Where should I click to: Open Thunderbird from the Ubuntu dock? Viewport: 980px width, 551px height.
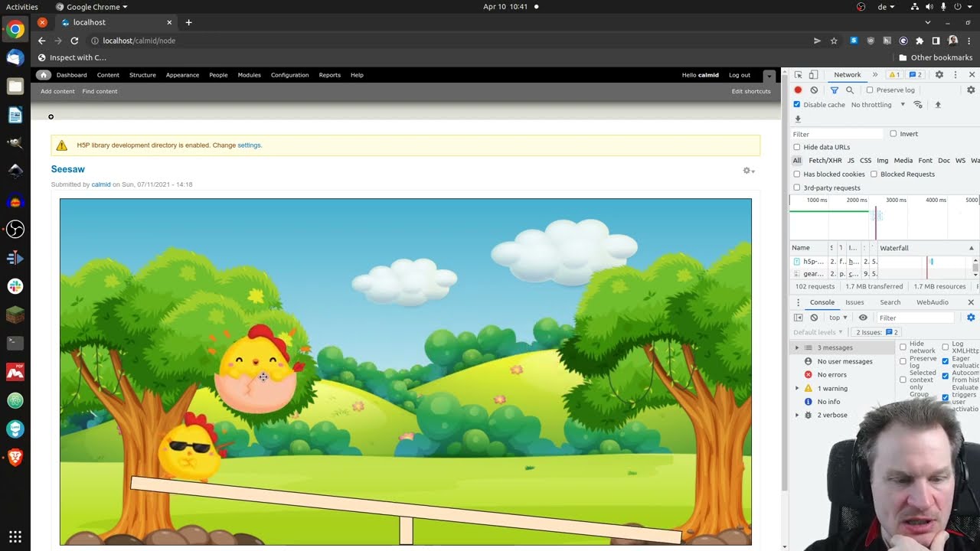click(15, 58)
